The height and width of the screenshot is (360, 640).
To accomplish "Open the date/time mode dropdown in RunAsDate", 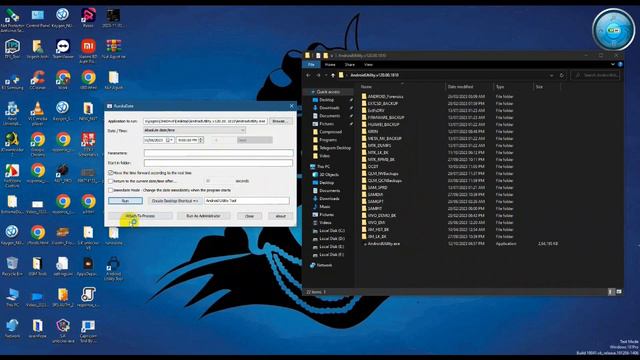I will coord(194,130).
